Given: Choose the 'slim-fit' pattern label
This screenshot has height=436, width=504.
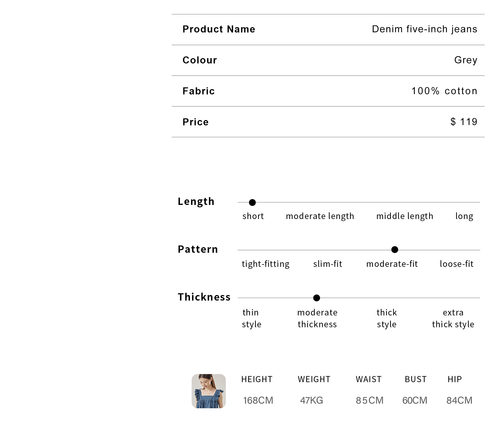Looking at the screenshot, I should pyautogui.click(x=328, y=264).
